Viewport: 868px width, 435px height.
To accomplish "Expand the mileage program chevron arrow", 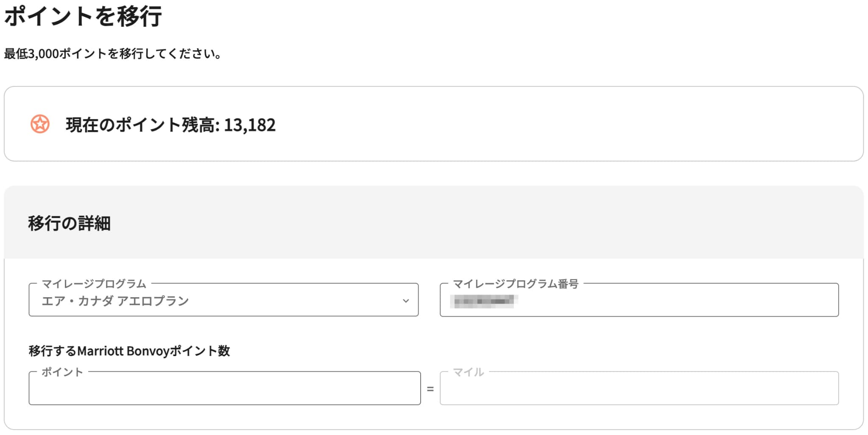I will (x=406, y=301).
